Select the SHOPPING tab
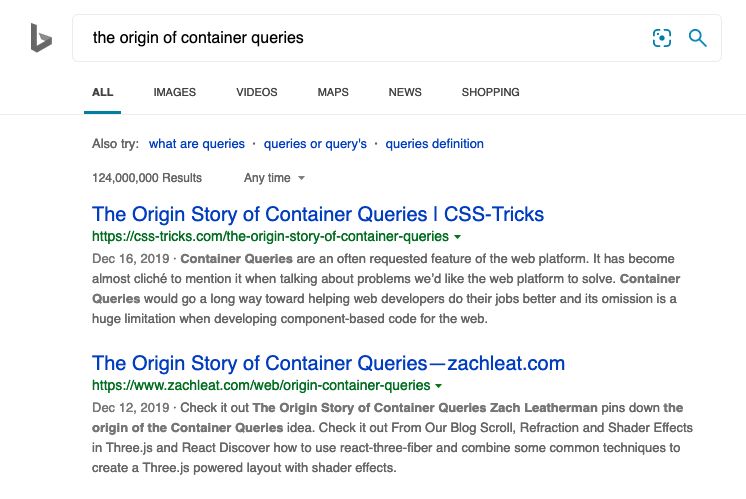This screenshot has width=746, height=499. coord(491,92)
